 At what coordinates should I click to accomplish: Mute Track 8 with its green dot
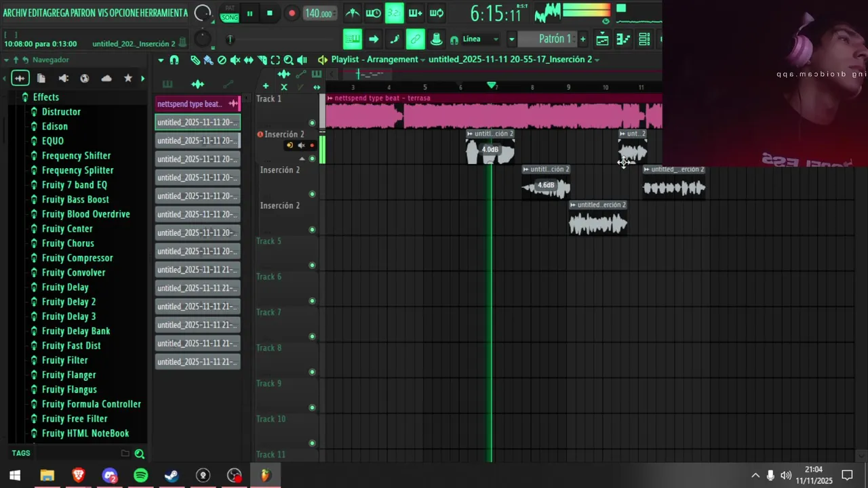[x=312, y=372]
